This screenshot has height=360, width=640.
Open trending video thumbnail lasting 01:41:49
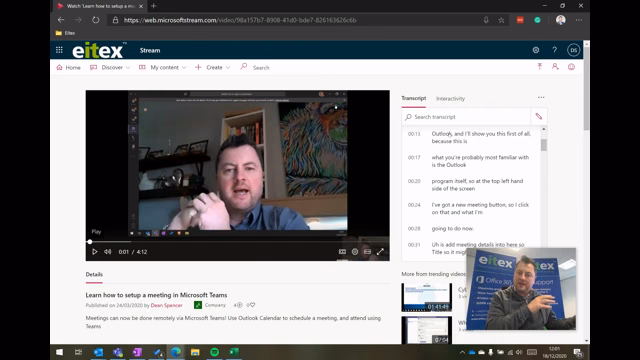(427, 297)
